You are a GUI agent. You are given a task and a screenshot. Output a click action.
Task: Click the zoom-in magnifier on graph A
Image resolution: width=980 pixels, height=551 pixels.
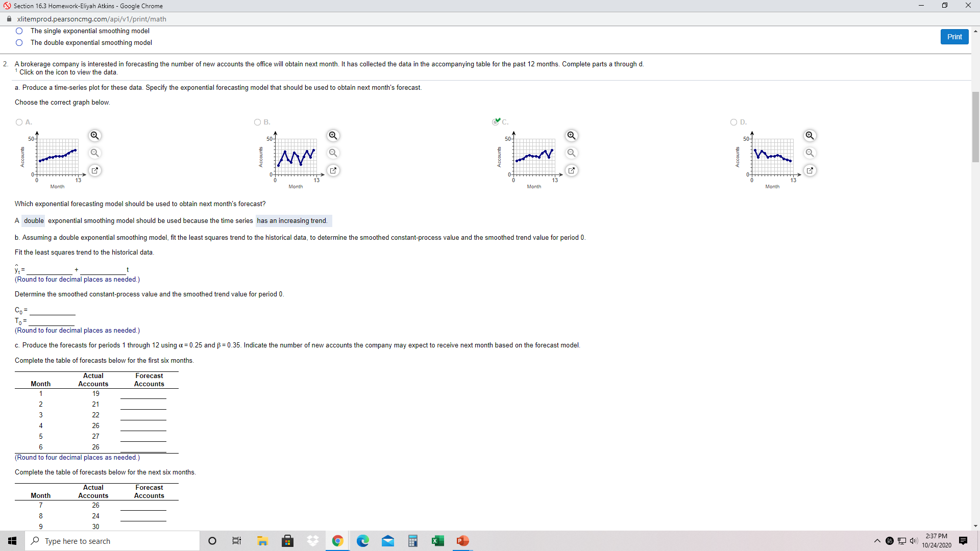(x=94, y=136)
